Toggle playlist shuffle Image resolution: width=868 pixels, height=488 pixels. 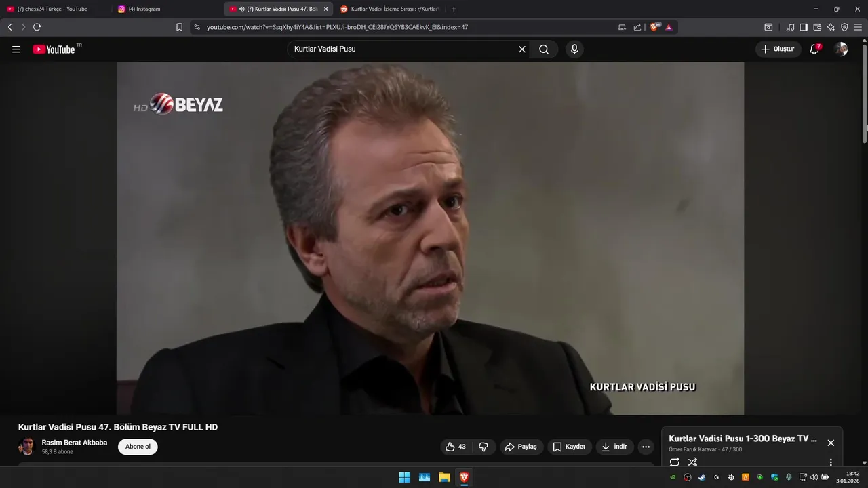click(692, 462)
